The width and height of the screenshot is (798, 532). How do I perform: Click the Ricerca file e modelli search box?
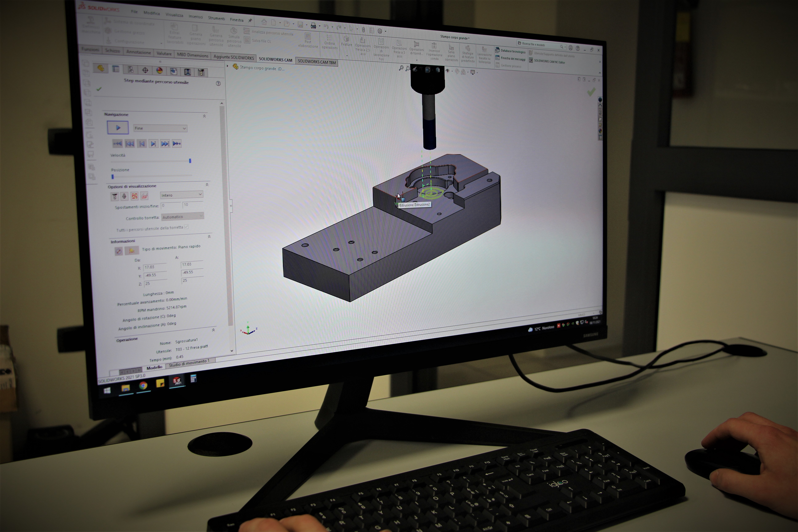coord(541,45)
